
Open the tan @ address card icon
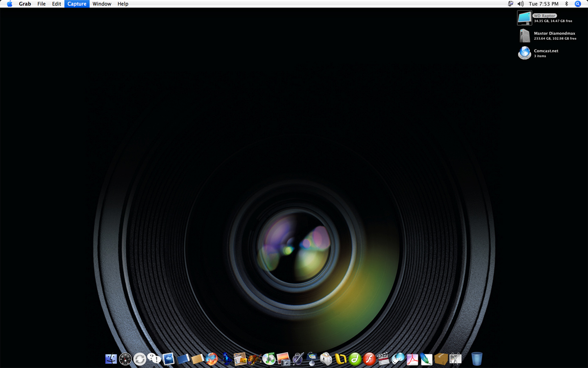click(197, 359)
